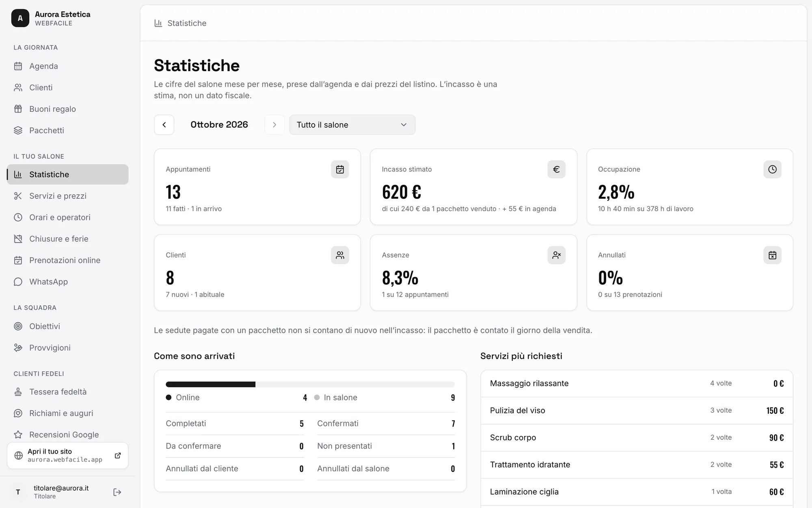Click the euro icon in Incasso stimato card
The height and width of the screenshot is (508, 812).
[x=556, y=169]
